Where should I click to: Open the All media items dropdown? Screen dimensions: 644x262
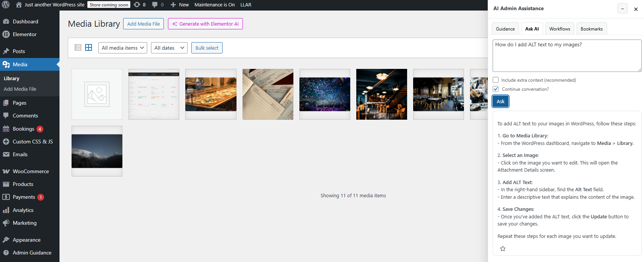pos(123,48)
